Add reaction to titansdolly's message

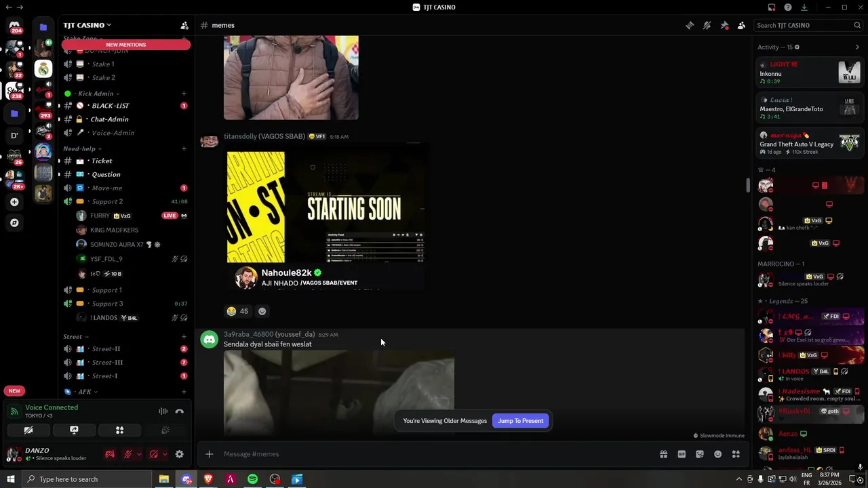(x=262, y=311)
